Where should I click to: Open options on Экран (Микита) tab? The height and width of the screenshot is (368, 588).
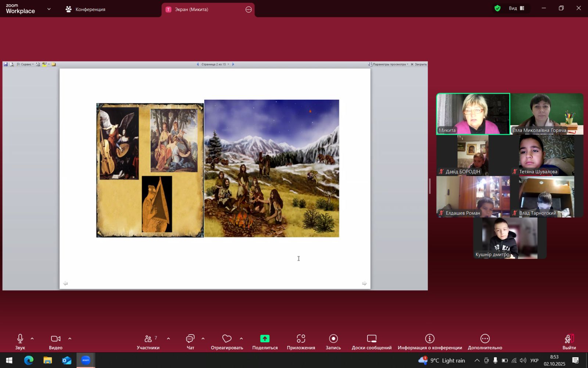[248, 10]
